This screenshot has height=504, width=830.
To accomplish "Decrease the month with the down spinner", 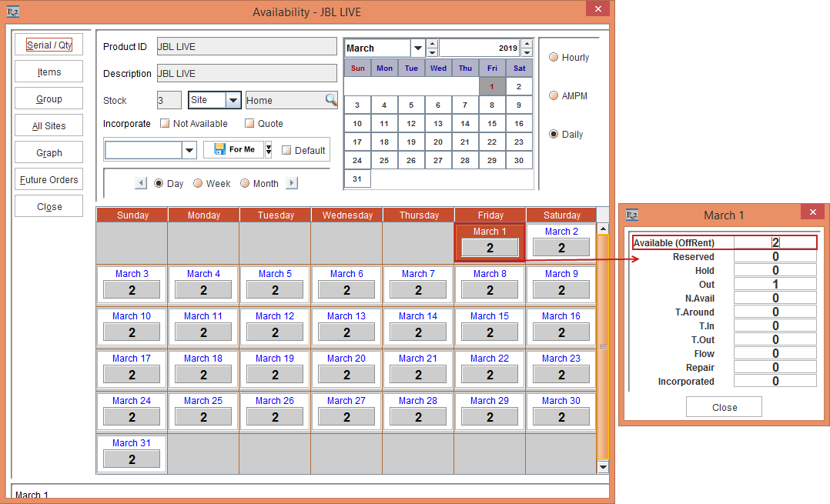I will click(432, 52).
